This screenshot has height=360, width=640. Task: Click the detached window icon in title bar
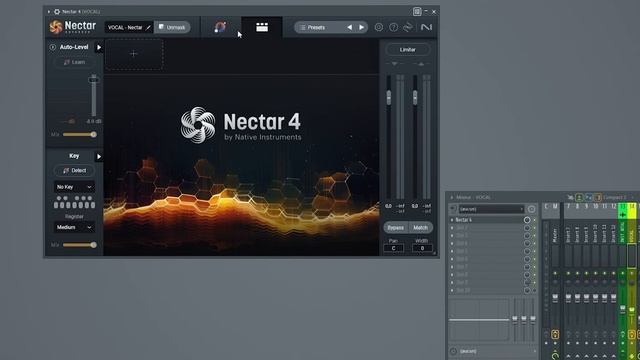point(417,12)
